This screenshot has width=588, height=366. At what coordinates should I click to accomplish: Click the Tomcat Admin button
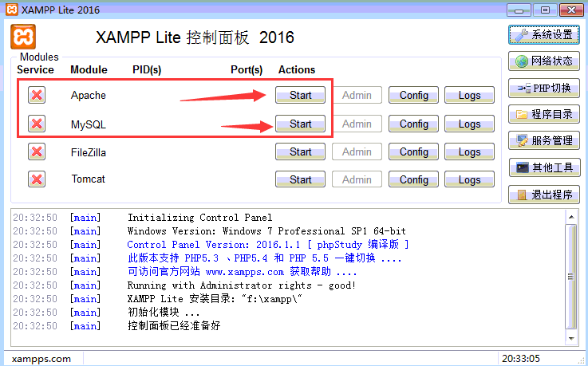[357, 179]
